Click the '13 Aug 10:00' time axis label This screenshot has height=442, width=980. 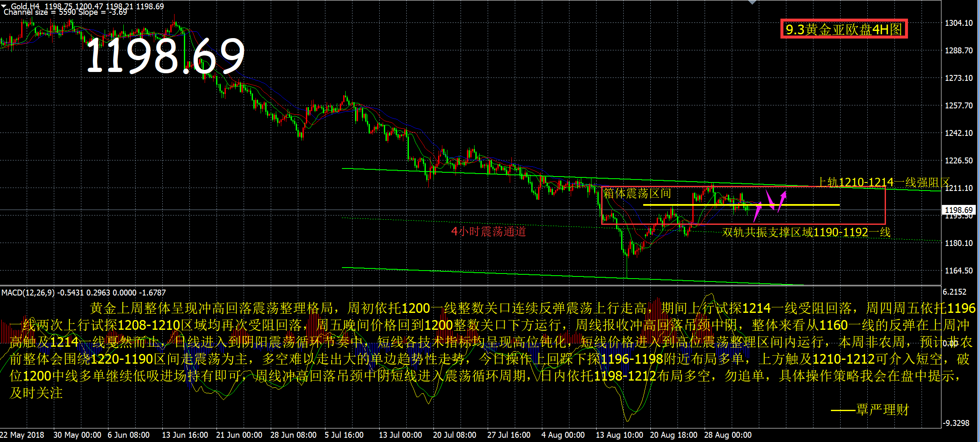tap(619, 435)
